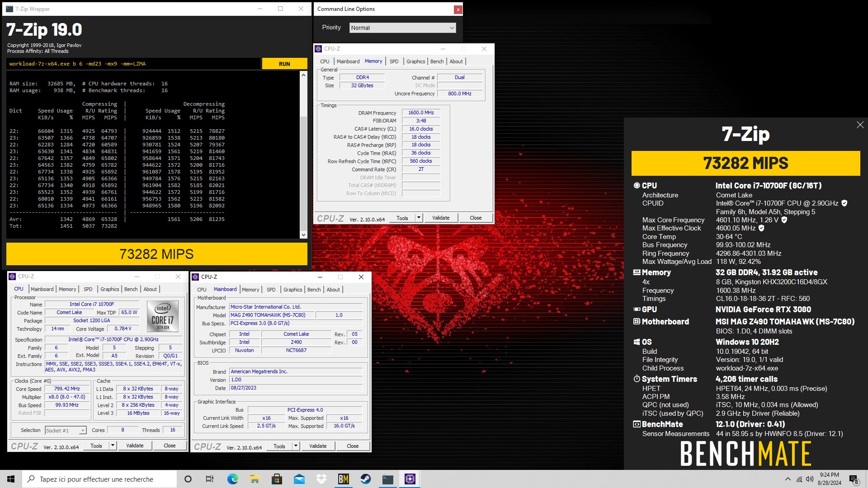Image resolution: width=868 pixels, height=488 pixels.
Task: Open File Explorer from the taskbar
Action: pos(255,479)
